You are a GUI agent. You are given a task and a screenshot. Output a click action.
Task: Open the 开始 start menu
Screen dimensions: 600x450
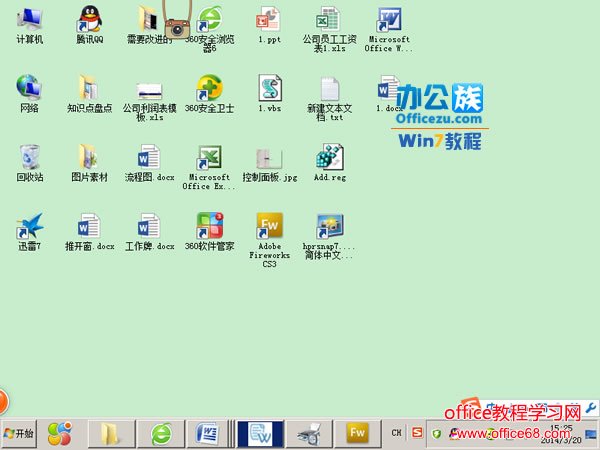point(19,434)
